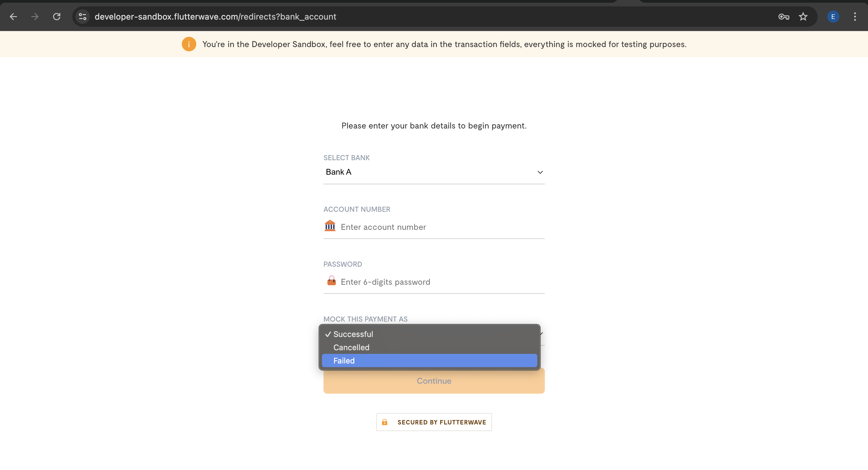
Task: Click the orange info icon in banner
Action: pyautogui.click(x=189, y=44)
